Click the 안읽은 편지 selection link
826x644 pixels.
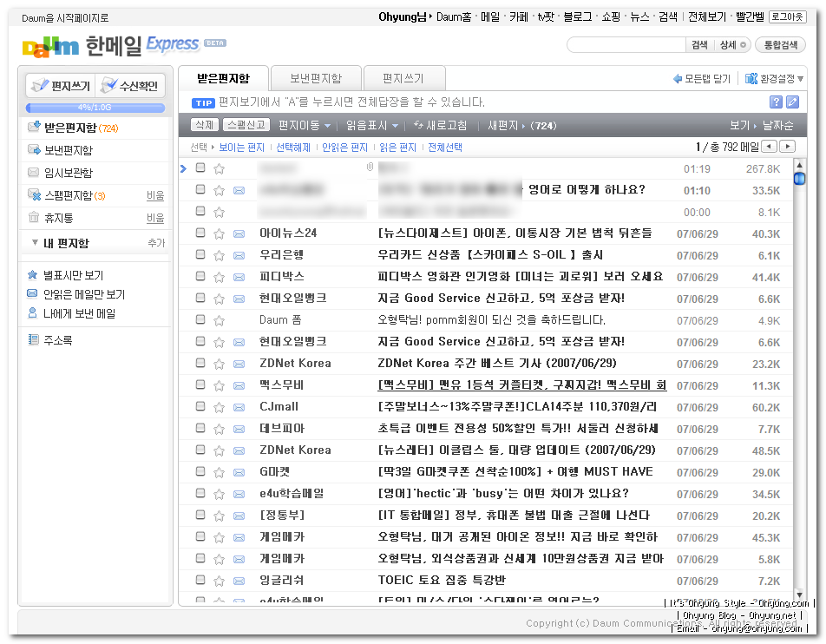click(x=344, y=148)
